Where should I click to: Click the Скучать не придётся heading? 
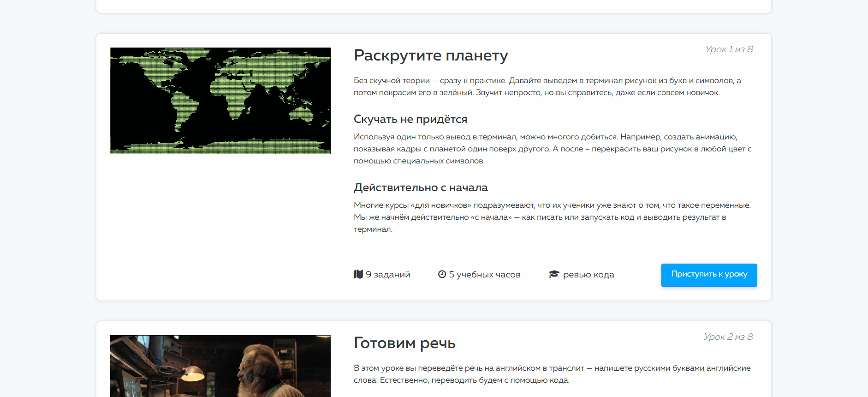pyautogui.click(x=410, y=119)
